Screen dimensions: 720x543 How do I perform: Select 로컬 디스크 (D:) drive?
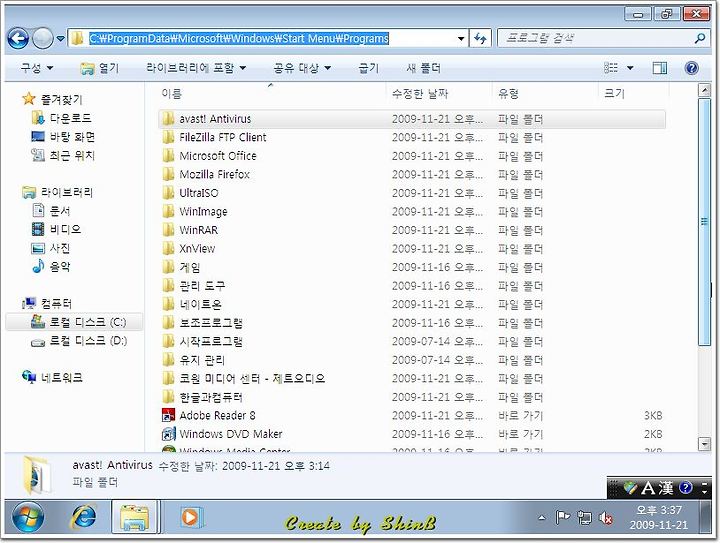tap(79, 341)
